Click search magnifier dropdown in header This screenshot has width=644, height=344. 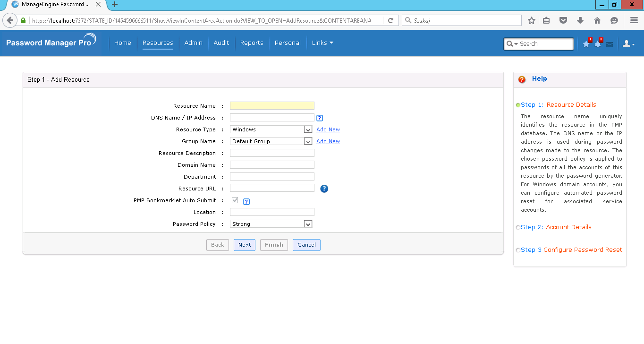click(x=512, y=43)
